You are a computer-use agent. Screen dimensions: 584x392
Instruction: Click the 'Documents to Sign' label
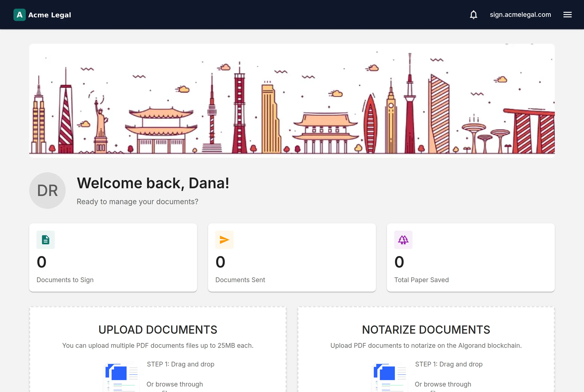tap(65, 280)
